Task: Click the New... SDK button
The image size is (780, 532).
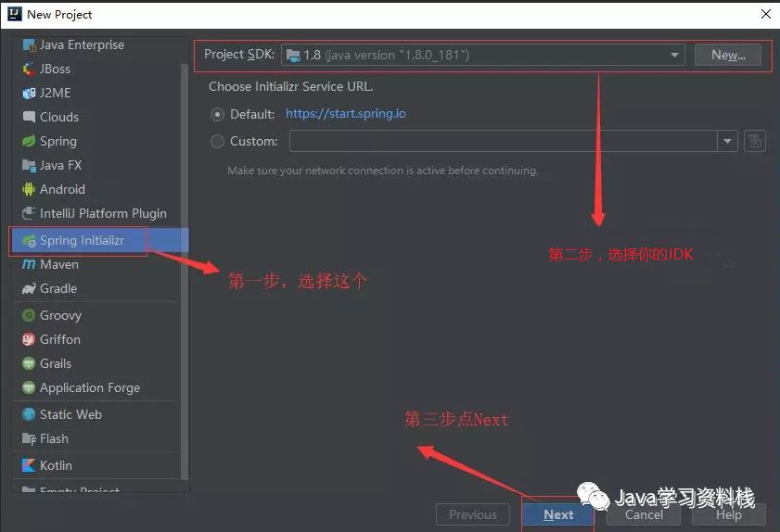Action: point(728,56)
